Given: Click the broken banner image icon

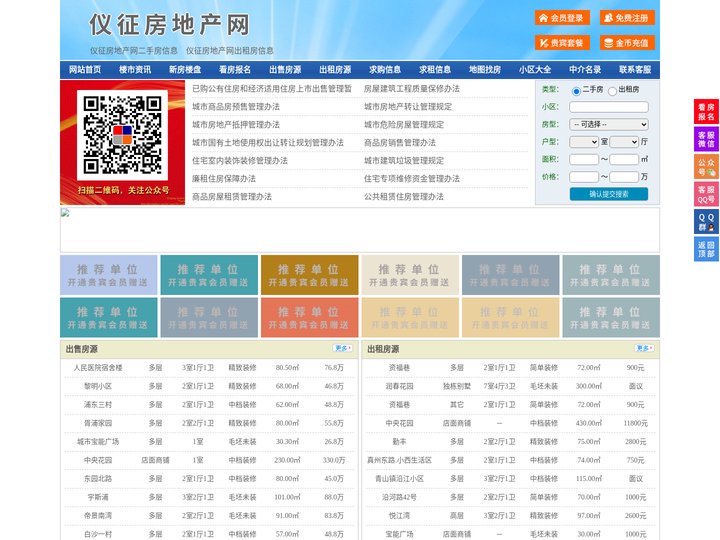Looking at the screenshot, I should (x=65, y=213).
